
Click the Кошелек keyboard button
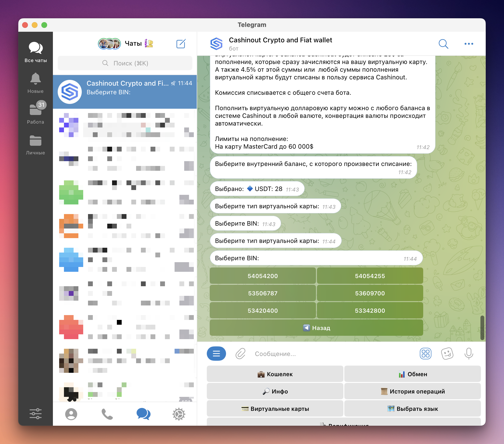[275, 374]
